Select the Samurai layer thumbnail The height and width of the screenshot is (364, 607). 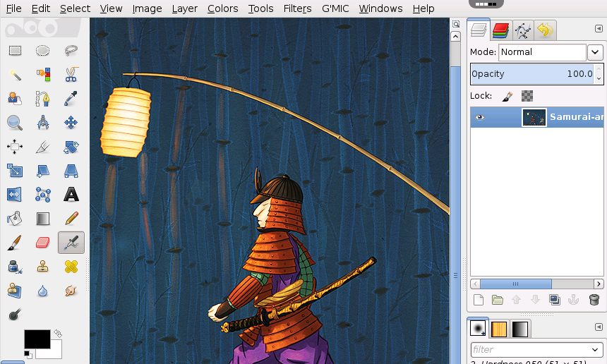534,117
